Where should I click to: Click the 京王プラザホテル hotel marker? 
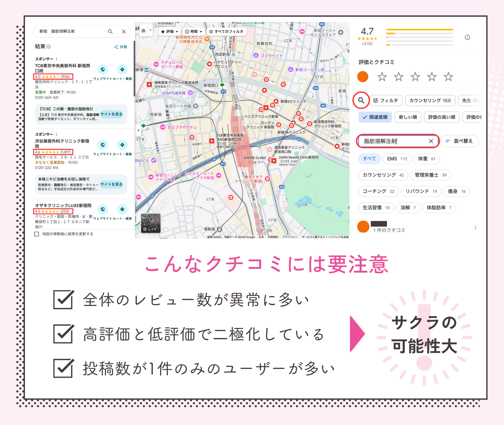[163, 127]
